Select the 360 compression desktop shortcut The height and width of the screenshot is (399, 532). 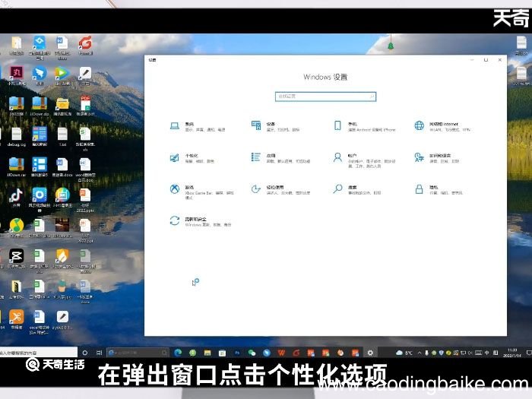click(x=16, y=106)
